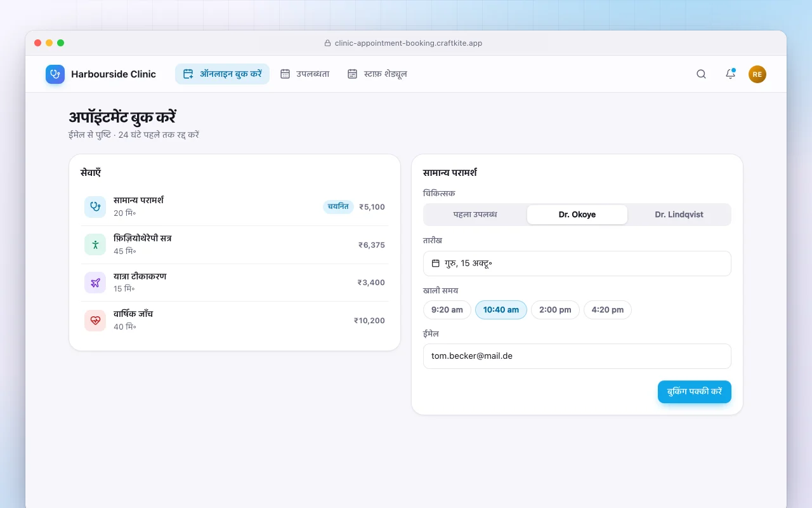
Task: Click the चयनित badge
Action: click(338, 206)
